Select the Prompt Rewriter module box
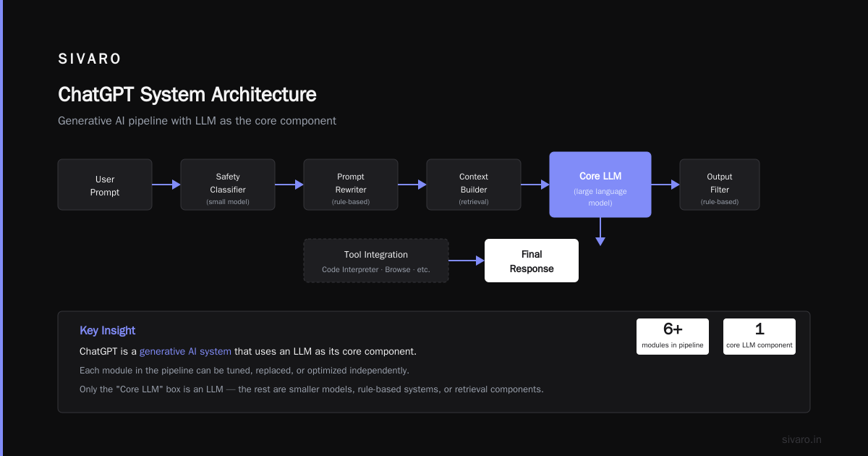The height and width of the screenshot is (456, 868). (351, 185)
